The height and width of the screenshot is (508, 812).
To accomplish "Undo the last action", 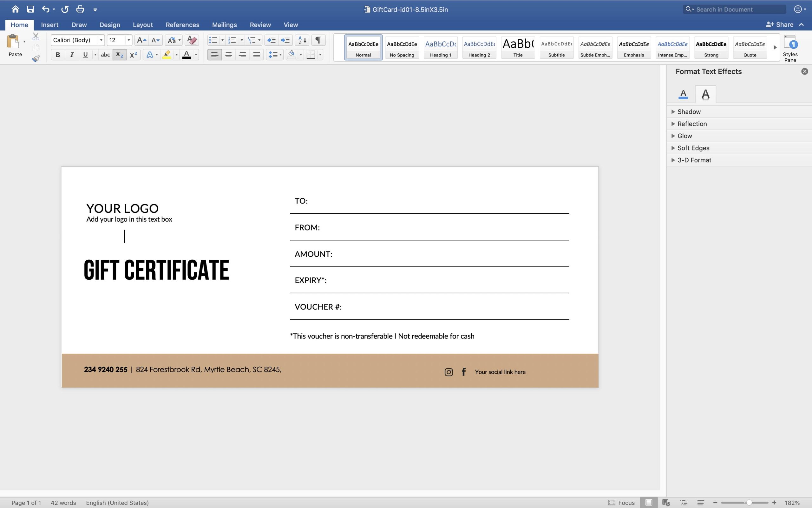I will click(x=46, y=9).
